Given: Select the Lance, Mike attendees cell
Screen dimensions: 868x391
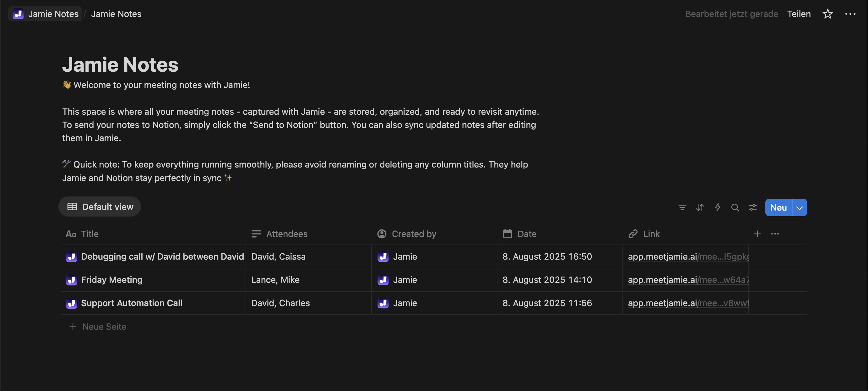Looking at the screenshot, I should [308, 280].
